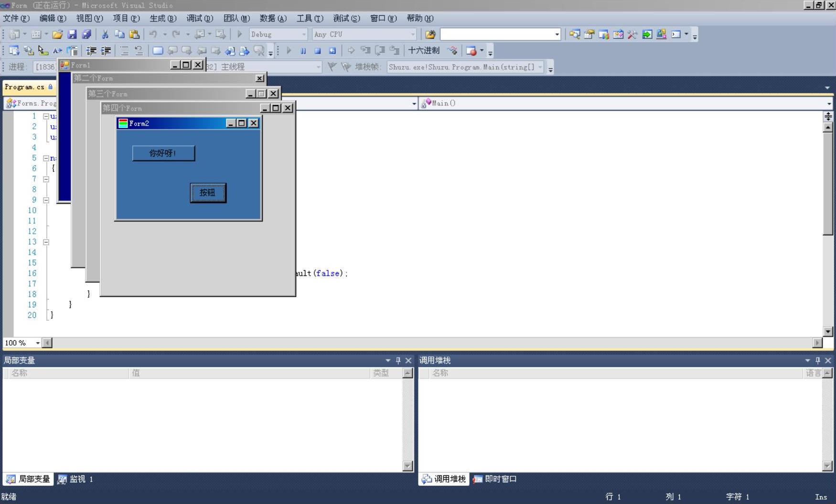836x504 pixels.
Task: Pin the 局部变量 panel
Action: 398,360
